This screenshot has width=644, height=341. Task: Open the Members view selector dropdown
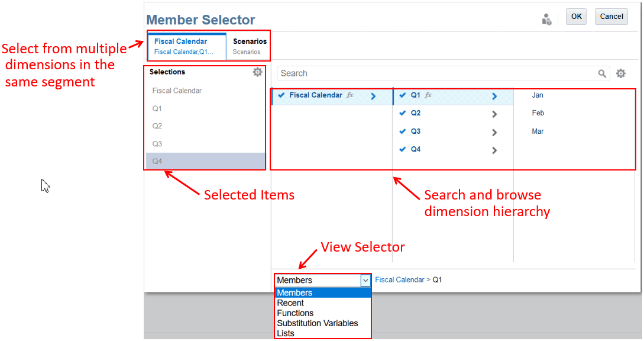pos(365,280)
